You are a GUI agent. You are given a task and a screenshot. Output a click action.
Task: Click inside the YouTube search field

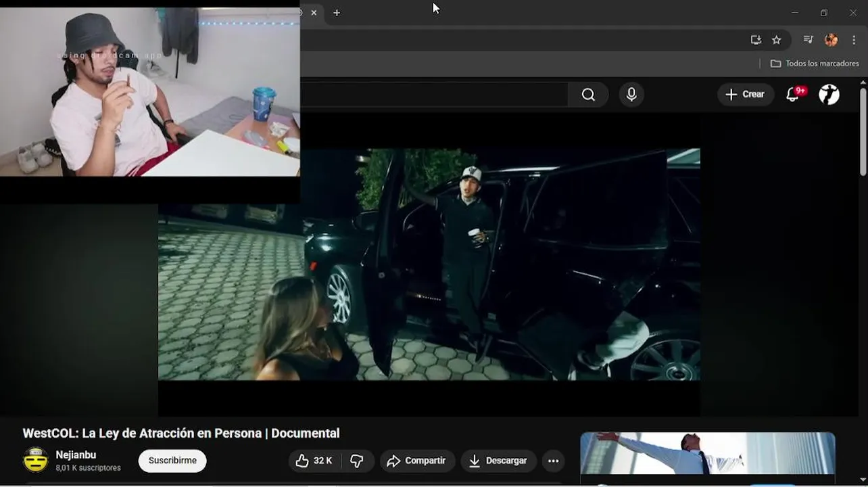[434, 95]
